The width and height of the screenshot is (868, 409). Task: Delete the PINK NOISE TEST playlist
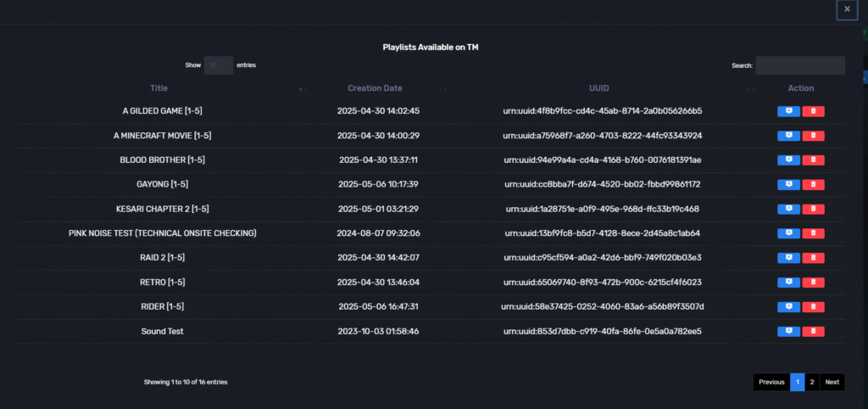tap(814, 233)
